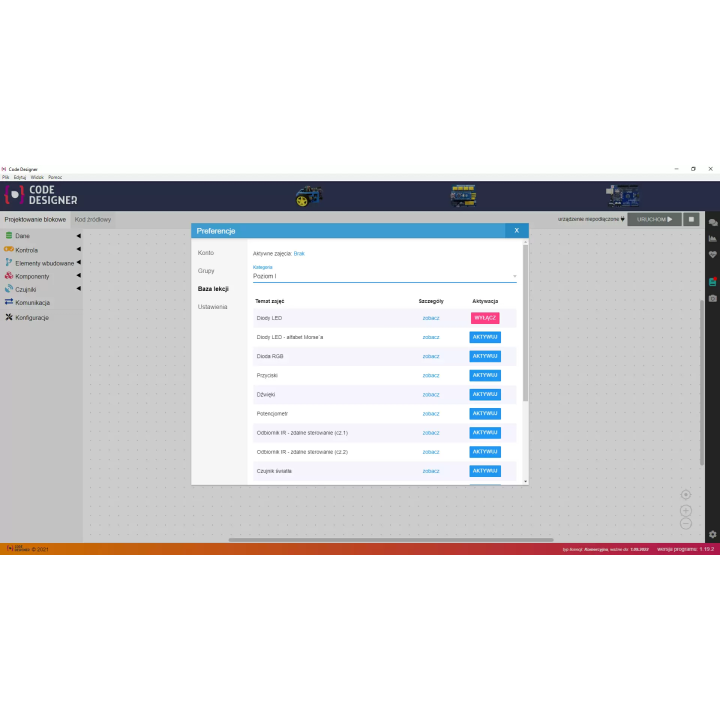Zoom in on the workspace canvas
The image size is (720, 720).
(x=685, y=510)
